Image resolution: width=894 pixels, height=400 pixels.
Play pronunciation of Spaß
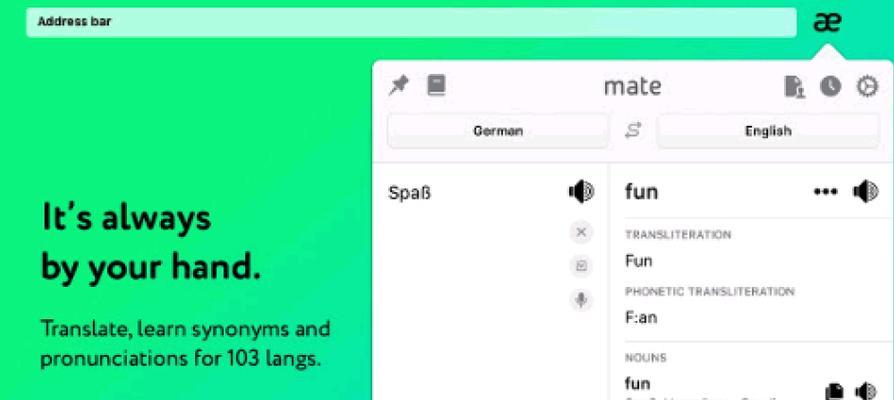click(x=581, y=191)
